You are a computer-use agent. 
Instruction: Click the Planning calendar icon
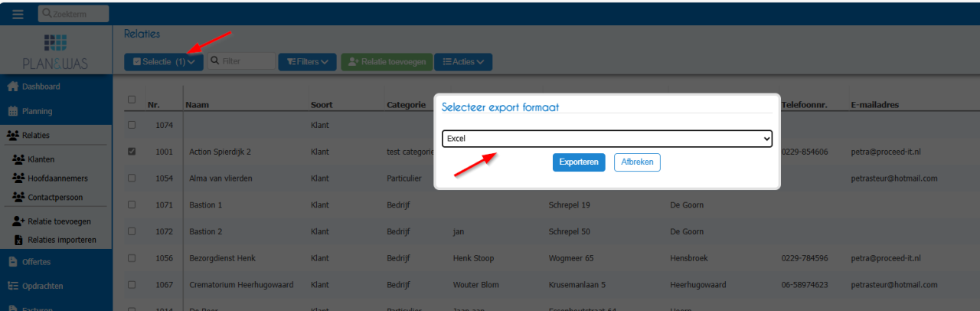13,111
